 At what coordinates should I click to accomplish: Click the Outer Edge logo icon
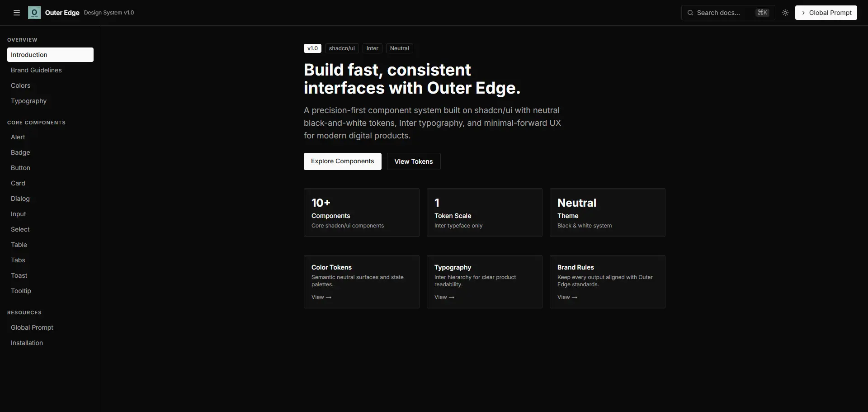34,13
